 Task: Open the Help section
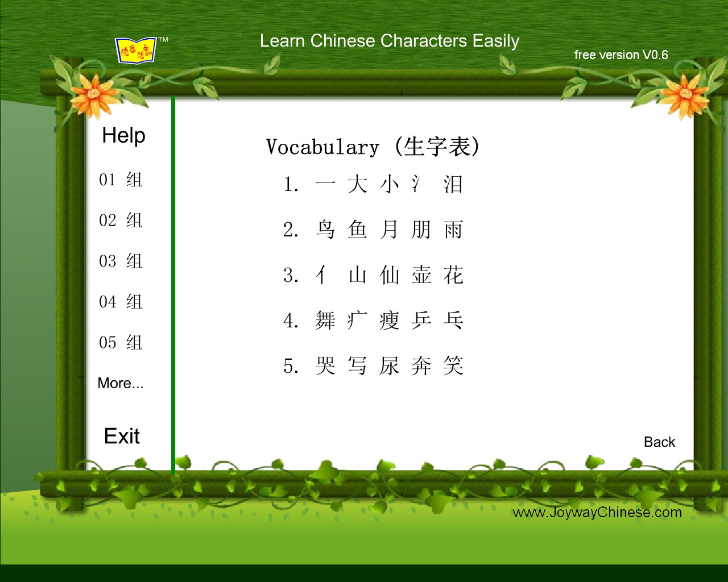click(x=123, y=135)
